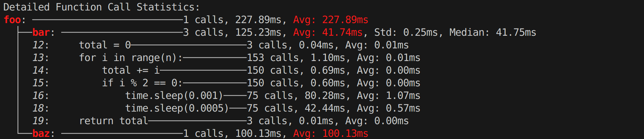Select baz's '1 calls, 100.13ms' stats
This screenshot has height=139, width=644.
pyautogui.click(x=232, y=134)
